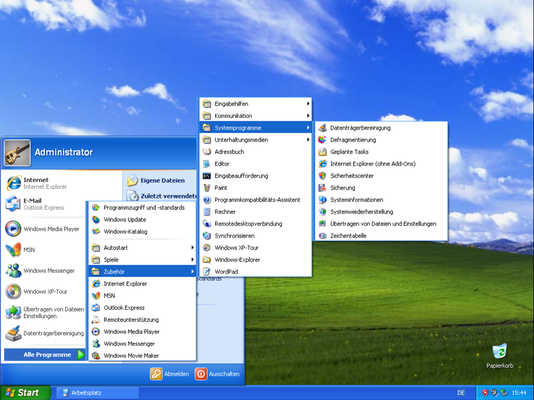Open the Sicherung backup entry

[x=381, y=188]
